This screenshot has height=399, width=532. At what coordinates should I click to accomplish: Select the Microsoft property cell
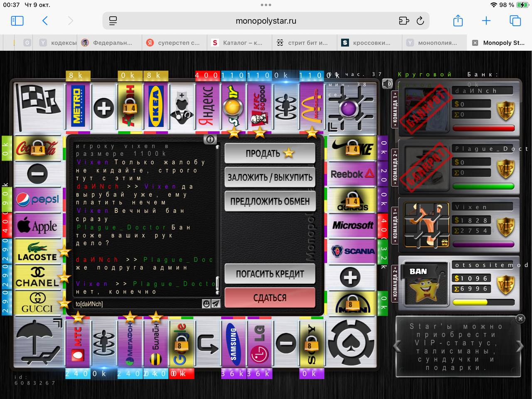(352, 226)
